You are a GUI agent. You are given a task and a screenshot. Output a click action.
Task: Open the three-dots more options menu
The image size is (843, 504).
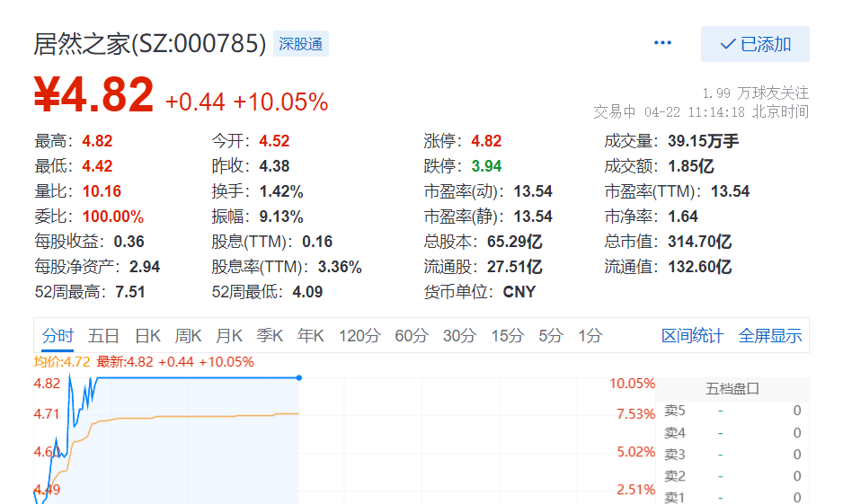tap(662, 43)
